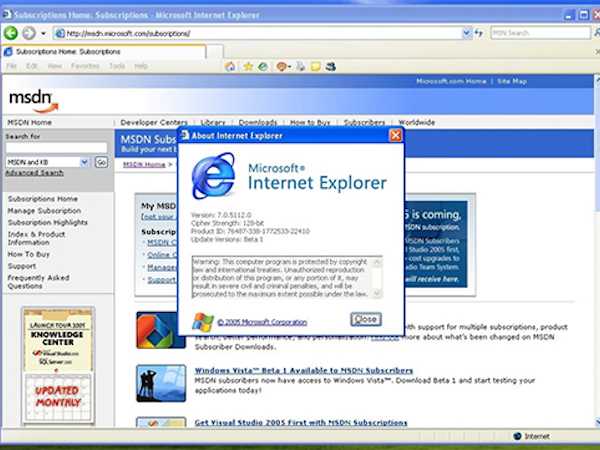The height and width of the screenshot is (450, 600).
Task: Open the Developer Centers nav item
Action: 154,122
